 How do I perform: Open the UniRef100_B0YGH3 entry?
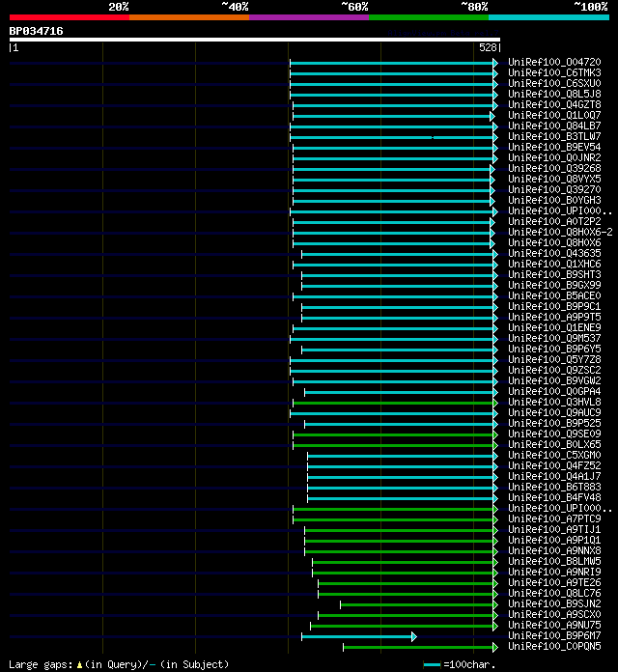[x=554, y=201]
